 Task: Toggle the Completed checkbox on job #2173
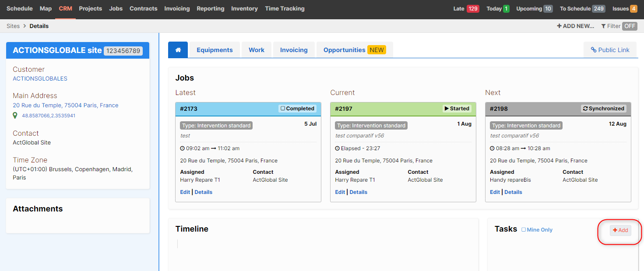click(x=283, y=109)
